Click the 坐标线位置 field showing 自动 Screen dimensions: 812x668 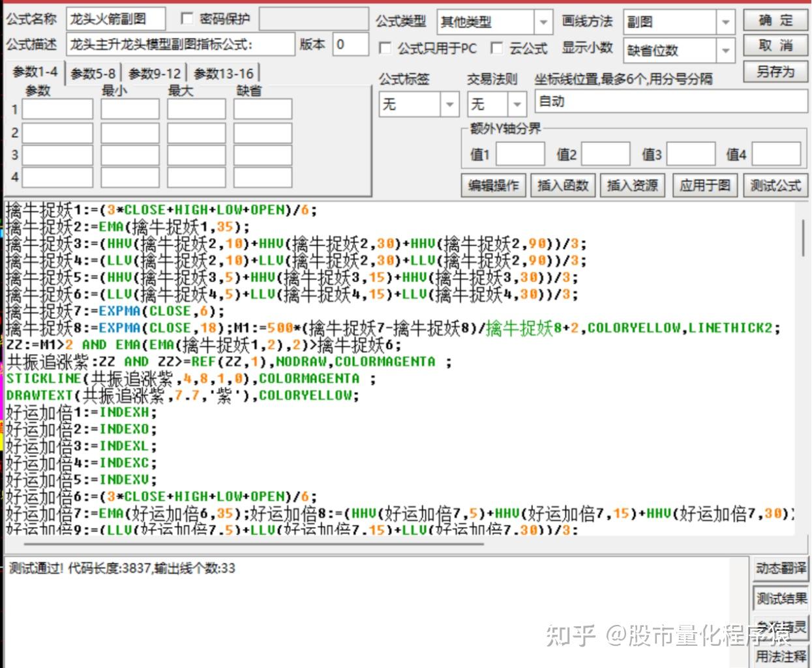(x=671, y=102)
